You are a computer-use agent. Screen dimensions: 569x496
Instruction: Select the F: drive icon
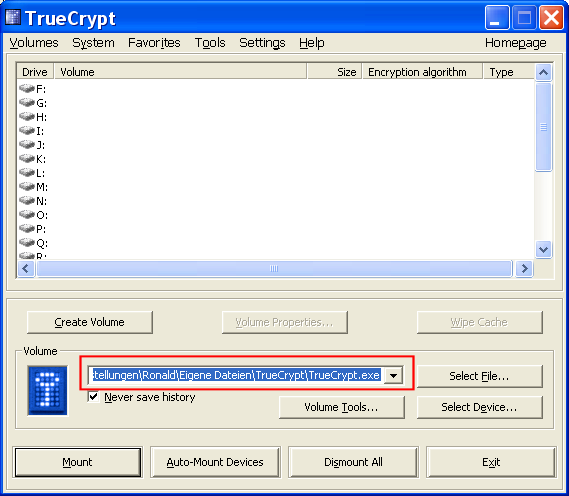click(27, 89)
